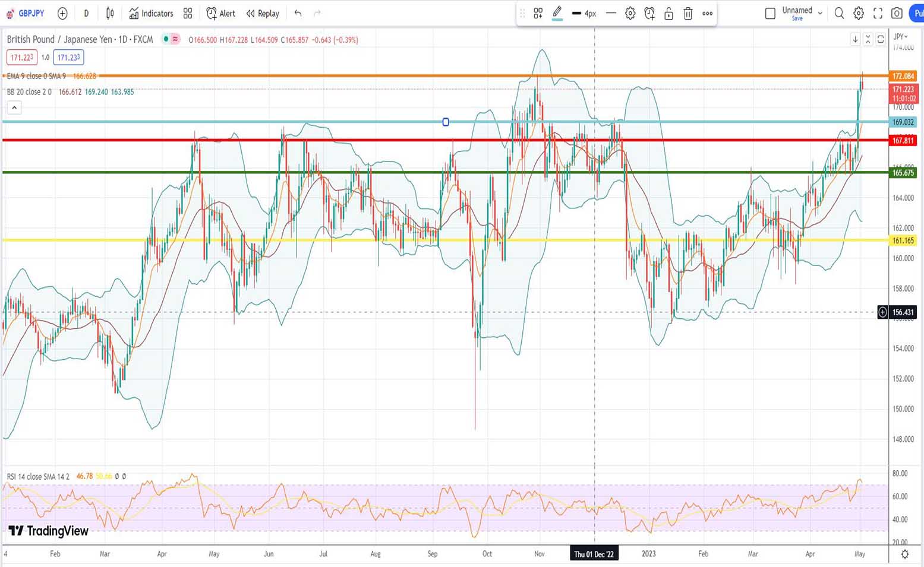Open the symbol search magnifier
Image resolution: width=924 pixels, height=567 pixels.
coord(839,13)
